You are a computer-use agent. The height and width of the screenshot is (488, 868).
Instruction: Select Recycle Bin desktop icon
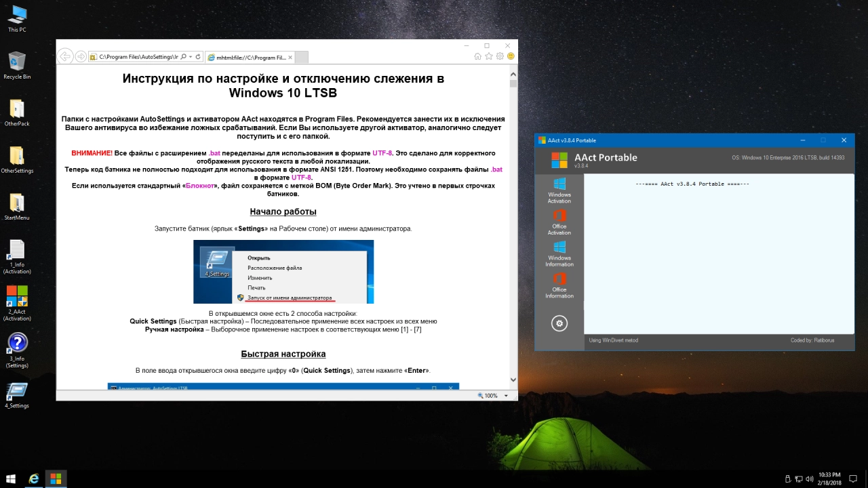pos(17,66)
